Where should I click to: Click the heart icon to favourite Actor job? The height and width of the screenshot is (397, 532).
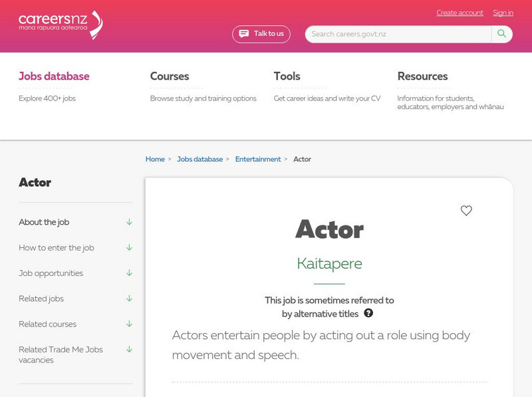[x=466, y=211]
